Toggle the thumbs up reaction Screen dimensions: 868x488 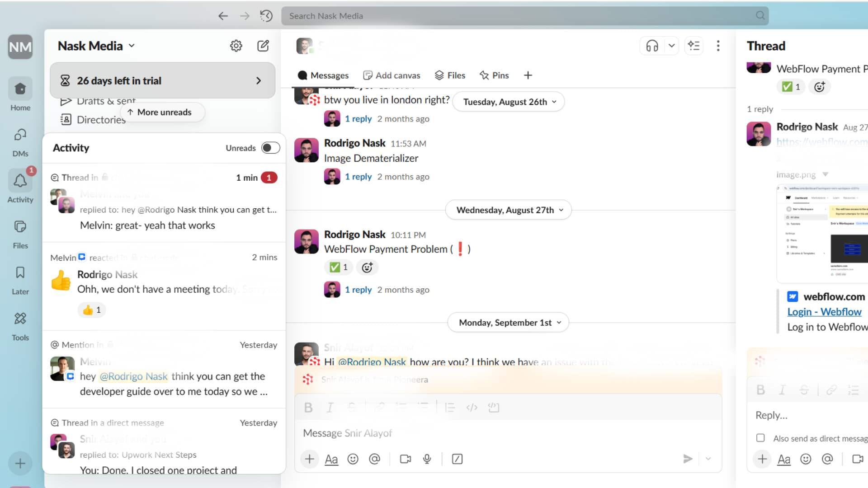click(91, 310)
